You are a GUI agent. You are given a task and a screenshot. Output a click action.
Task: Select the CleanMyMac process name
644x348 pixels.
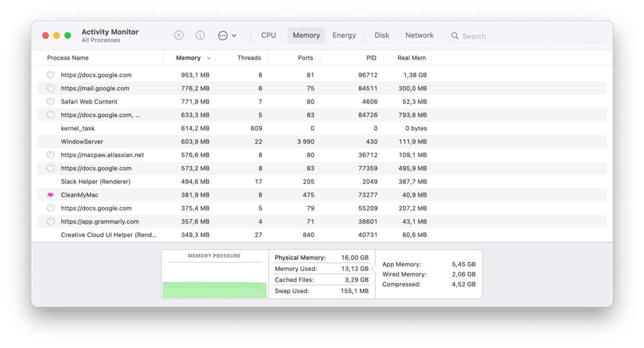tap(79, 195)
